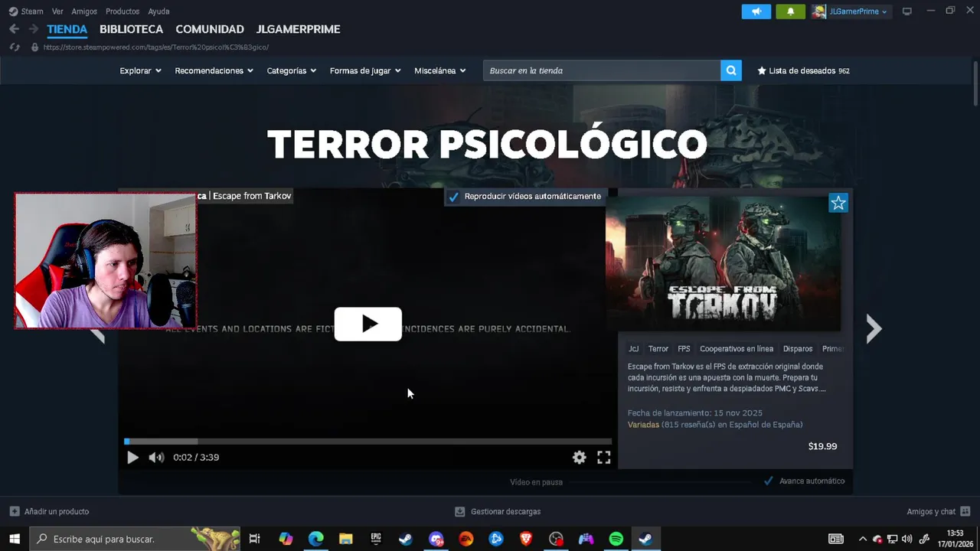The height and width of the screenshot is (551, 980).
Task: Launch Brave browser from taskbar
Action: pos(526,539)
